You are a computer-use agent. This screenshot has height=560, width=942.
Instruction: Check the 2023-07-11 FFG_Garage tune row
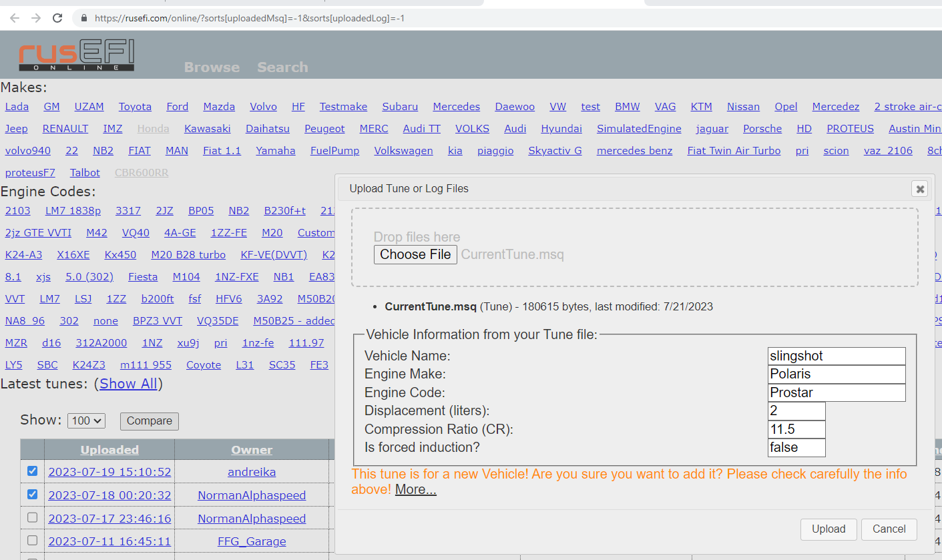pyautogui.click(x=31, y=541)
